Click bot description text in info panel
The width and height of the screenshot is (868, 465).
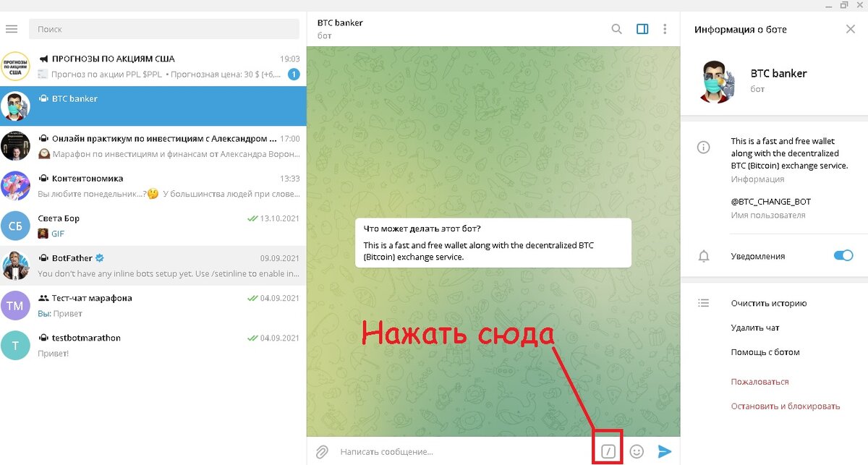pyautogui.click(x=789, y=153)
